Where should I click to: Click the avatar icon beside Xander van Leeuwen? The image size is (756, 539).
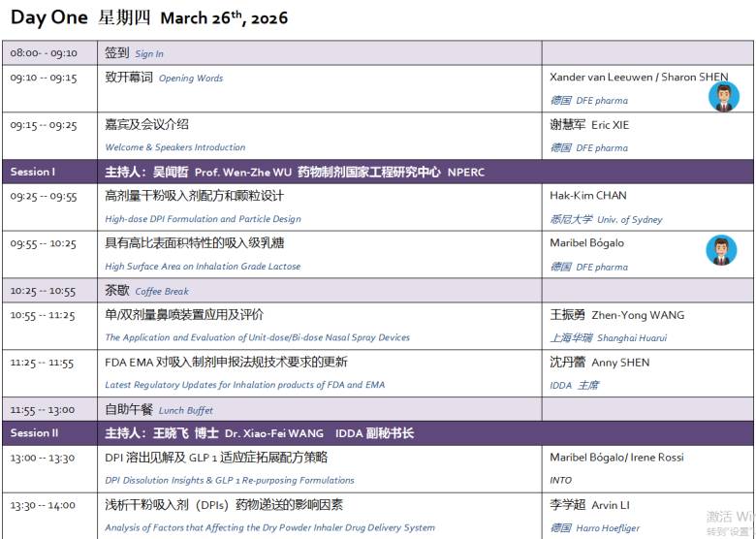[722, 97]
